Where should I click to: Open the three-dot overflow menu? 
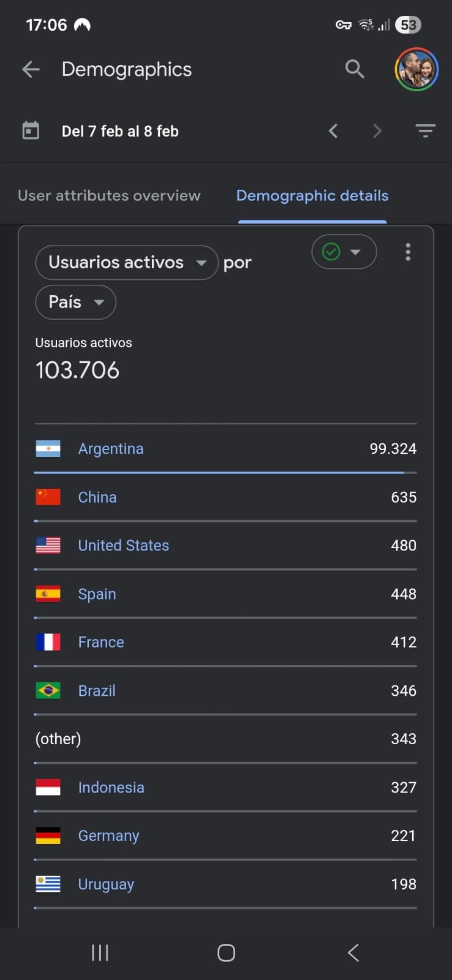[x=408, y=252]
